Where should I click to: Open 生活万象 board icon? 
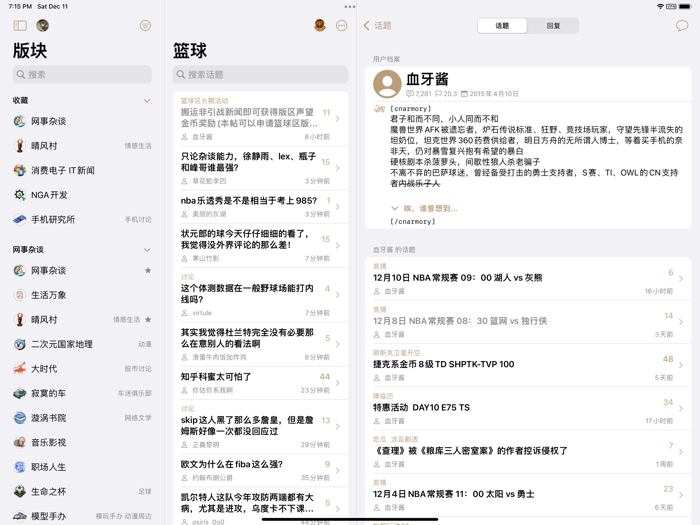(19, 295)
